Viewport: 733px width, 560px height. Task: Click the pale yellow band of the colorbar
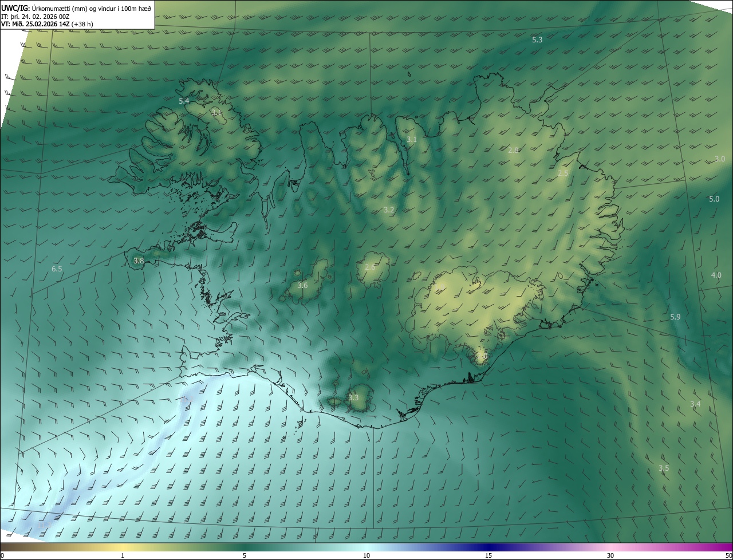[123, 547]
